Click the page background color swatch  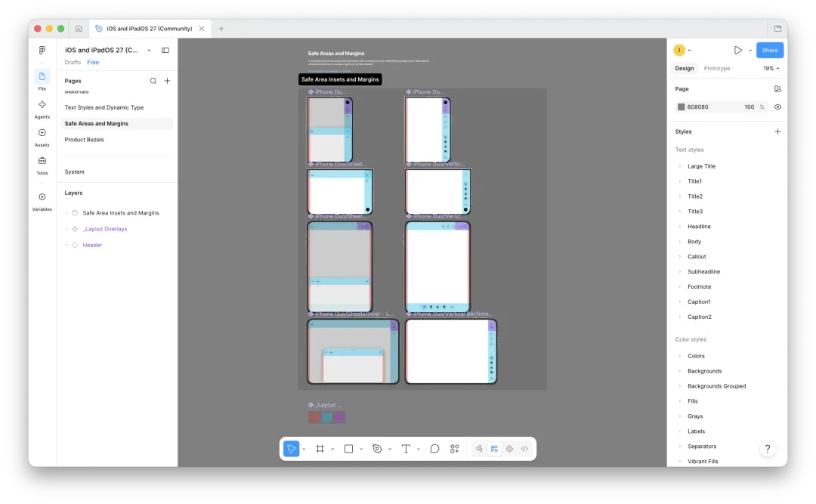tap(681, 107)
